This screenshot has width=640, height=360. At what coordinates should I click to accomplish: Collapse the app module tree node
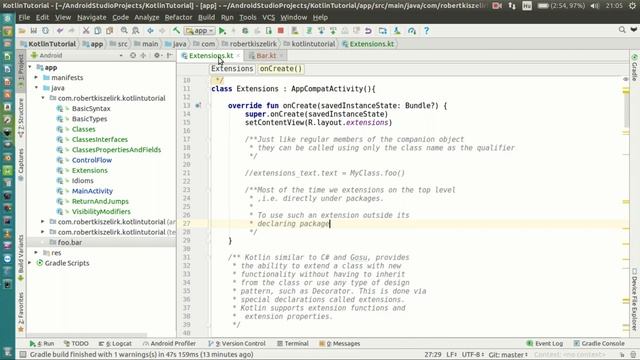point(30,67)
